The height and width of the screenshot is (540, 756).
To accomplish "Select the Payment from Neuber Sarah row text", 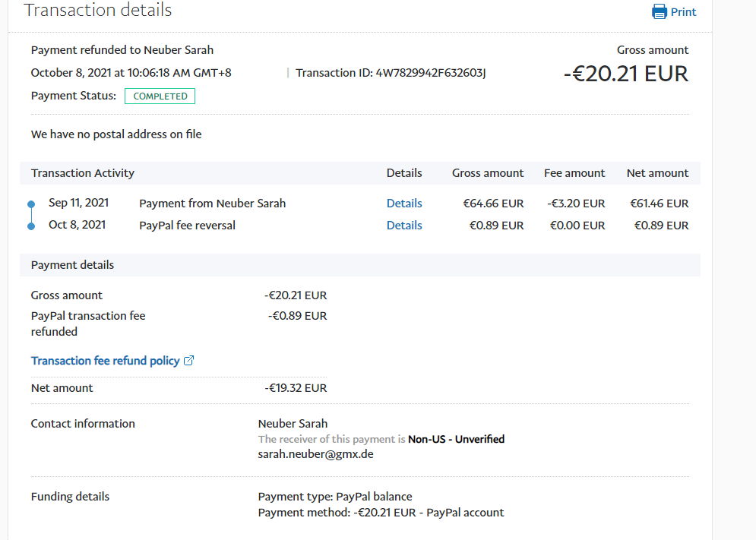I will click(x=212, y=204).
